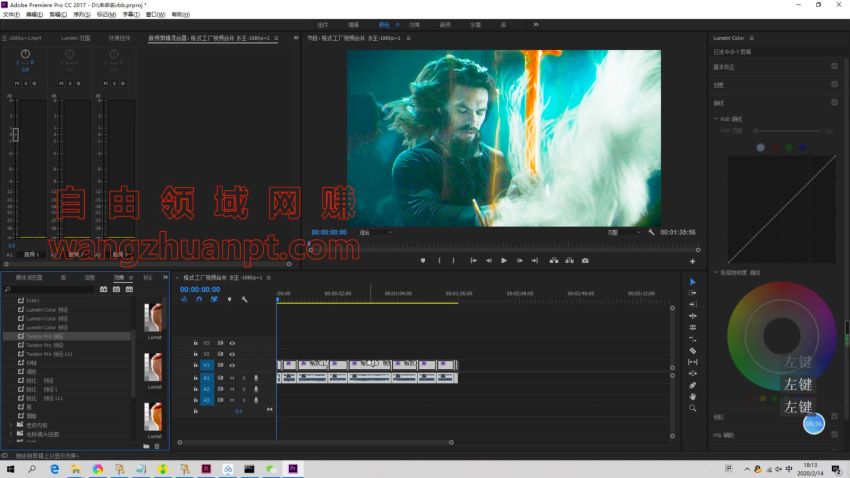Add a marker in the Program Monitor
850x478 pixels.
pyautogui.click(x=423, y=261)
